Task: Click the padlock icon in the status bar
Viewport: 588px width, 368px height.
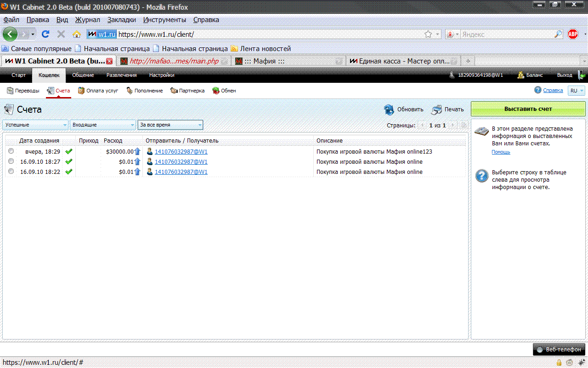Action: click(559, 362)
